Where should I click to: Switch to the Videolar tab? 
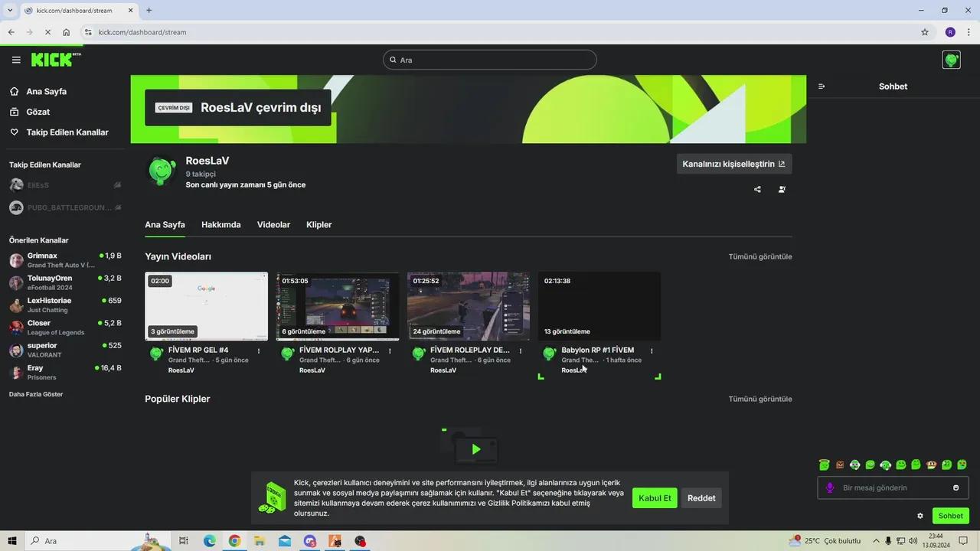pos(273,225)
